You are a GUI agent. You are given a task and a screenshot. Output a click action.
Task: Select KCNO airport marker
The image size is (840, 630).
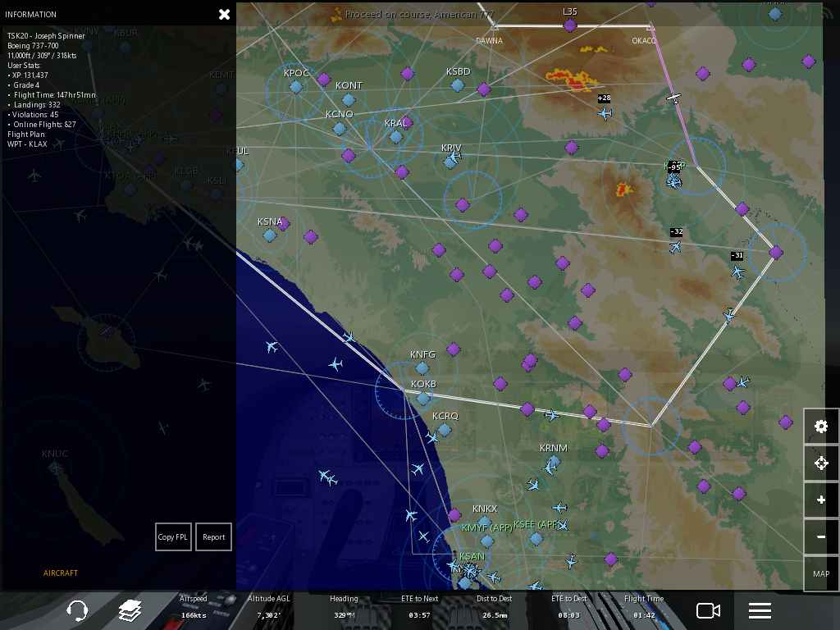tap(339, 129)
